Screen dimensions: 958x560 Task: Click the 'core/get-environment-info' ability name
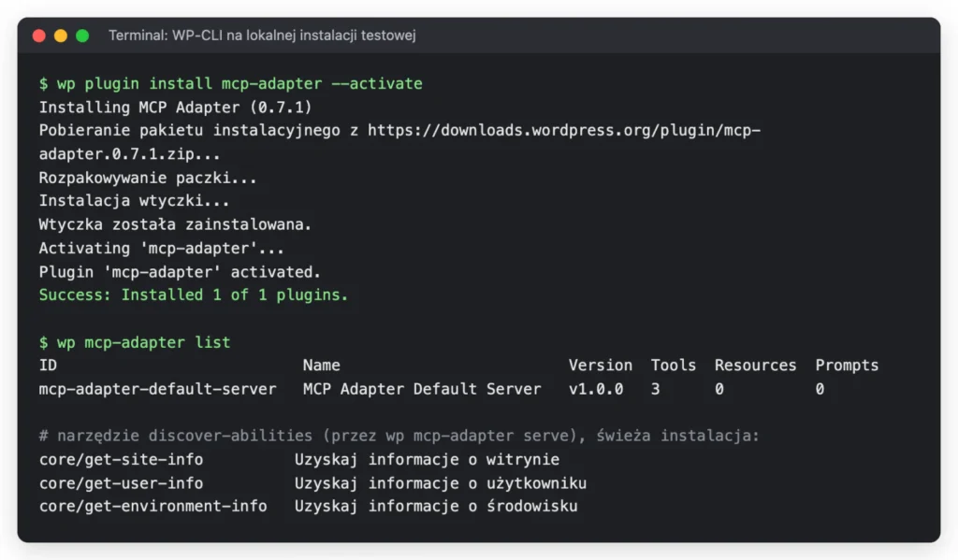[x=153, y=507]
